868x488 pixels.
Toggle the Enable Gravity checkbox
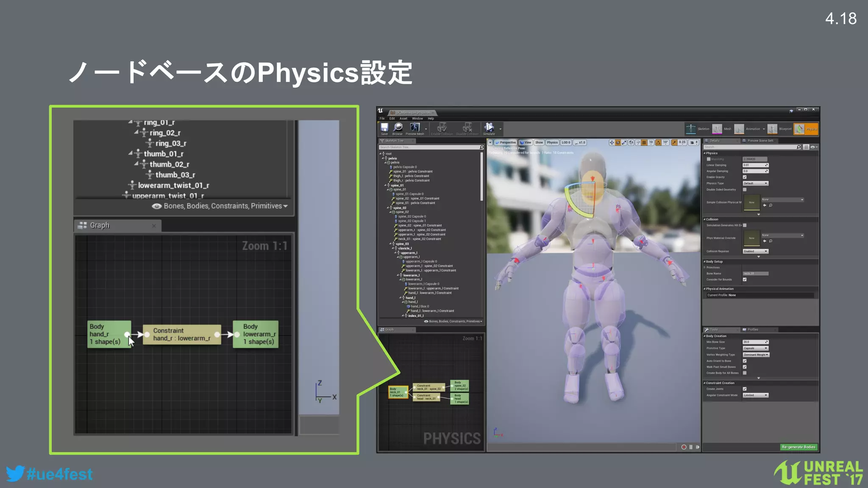pos(745,177)
